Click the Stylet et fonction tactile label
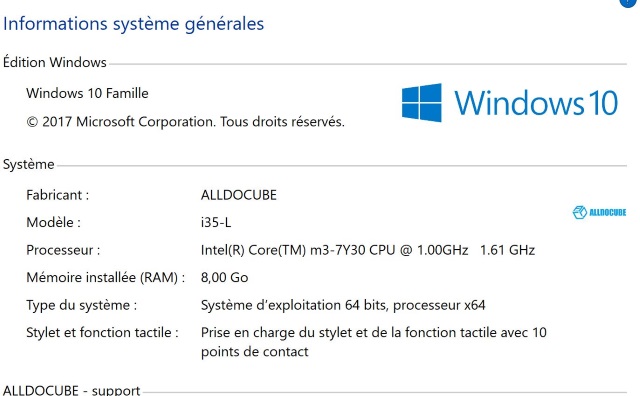The image size is (640, 396). click(x=102, y=333)
